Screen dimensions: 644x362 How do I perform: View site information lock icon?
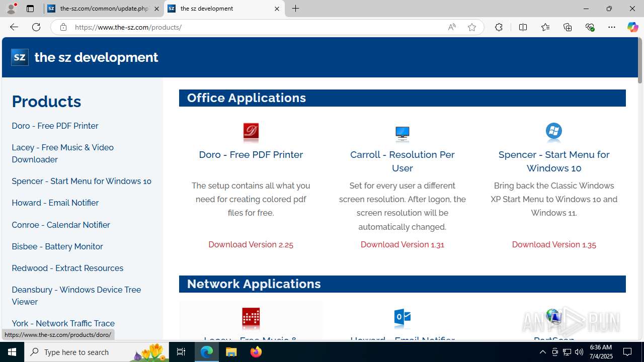tap(63, 27)
